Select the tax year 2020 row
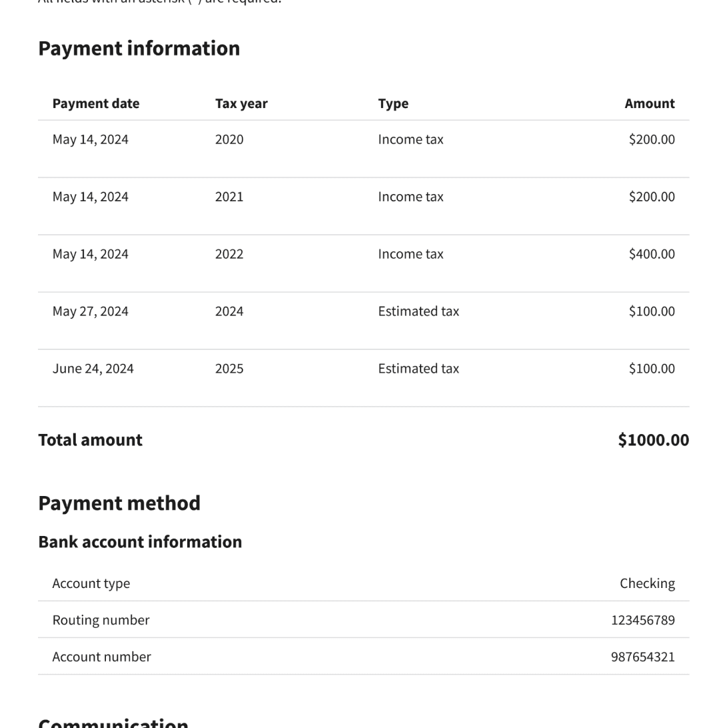The image size is (717, 728). 363,149
